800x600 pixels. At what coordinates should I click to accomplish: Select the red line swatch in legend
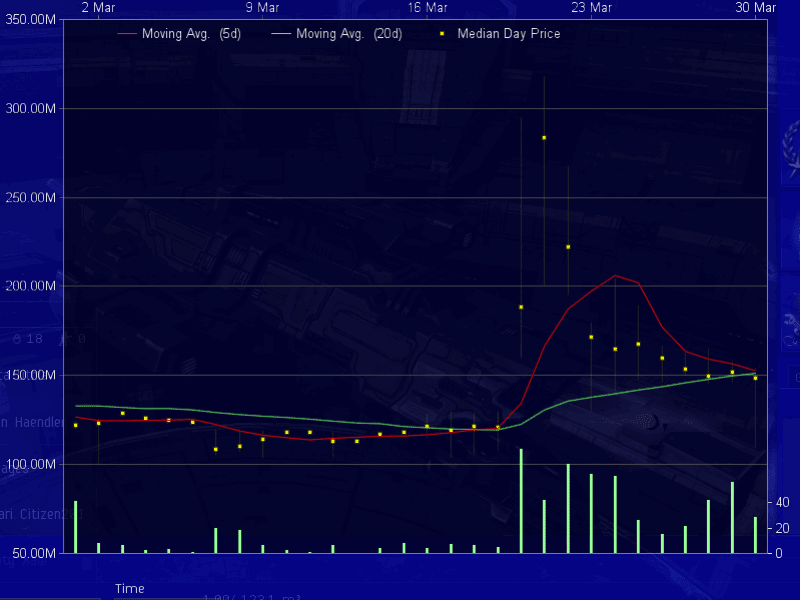(127, 34)
